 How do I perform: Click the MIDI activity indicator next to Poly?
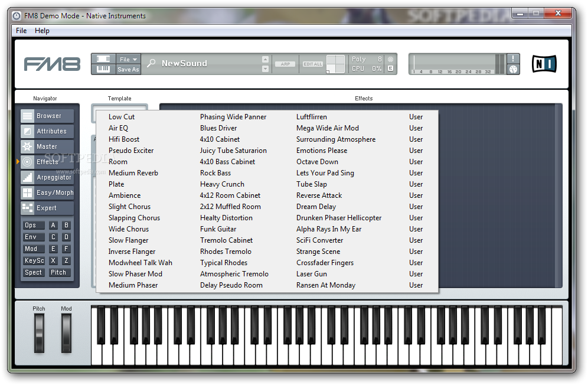coord(390,59)
